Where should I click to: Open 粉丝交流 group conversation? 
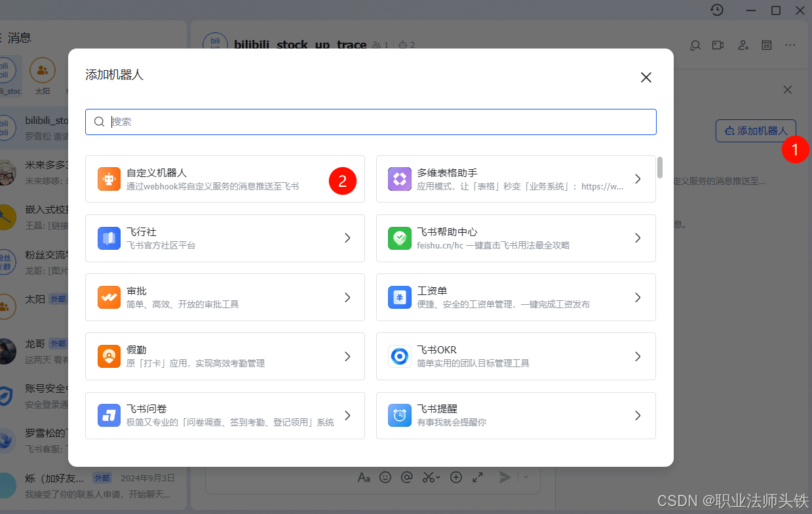click(35, 262)
